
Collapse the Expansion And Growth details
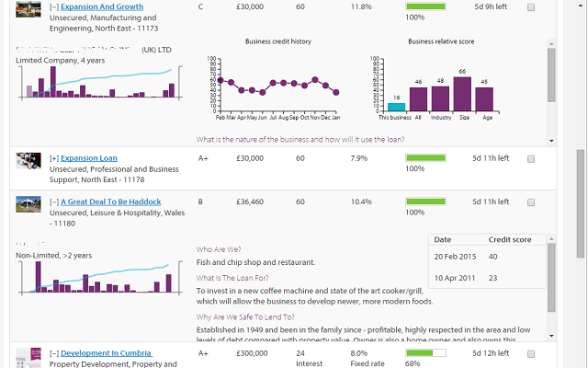53,7
